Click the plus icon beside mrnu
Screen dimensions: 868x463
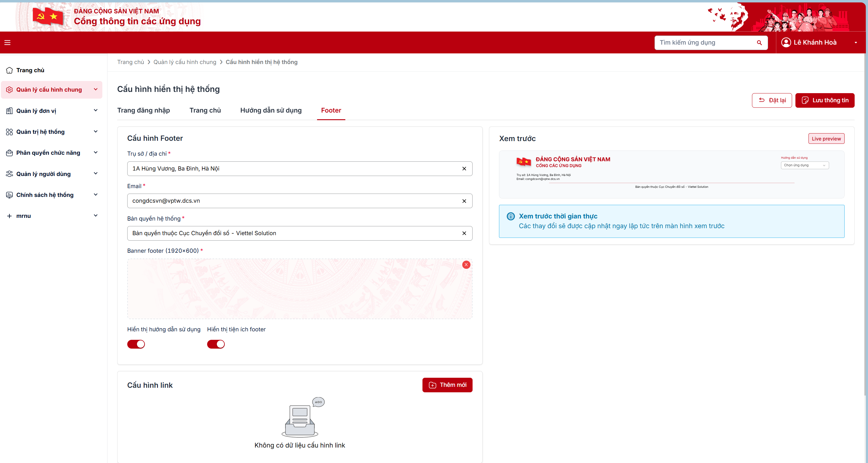pyautogui.click(x=9, y=216)
